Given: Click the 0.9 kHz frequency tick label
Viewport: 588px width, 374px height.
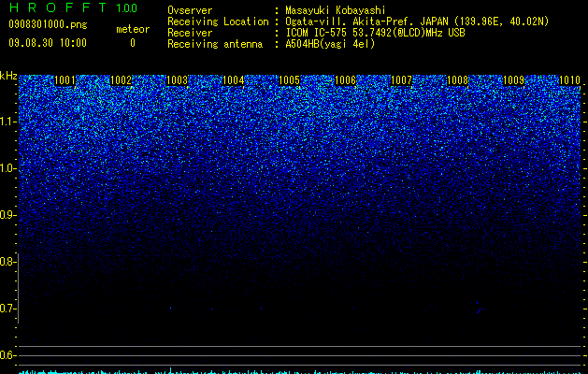Looking at the screenshot, I should (7, 215).
